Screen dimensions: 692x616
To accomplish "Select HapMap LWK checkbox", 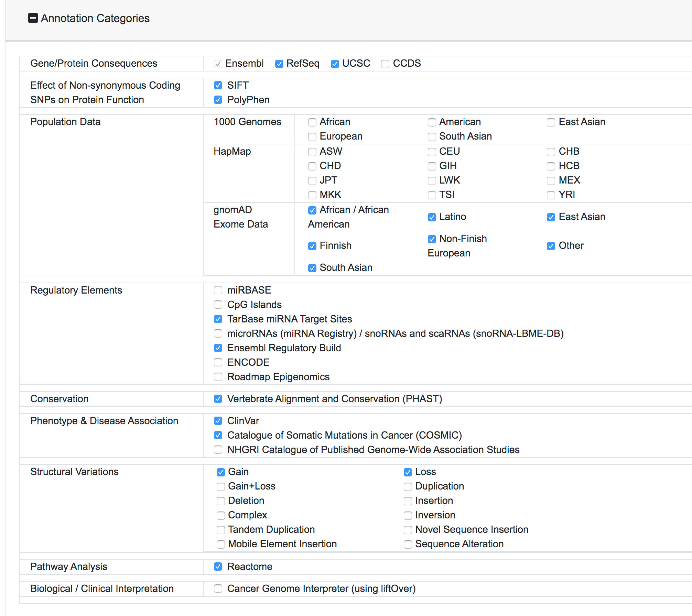I will [432, 181].
